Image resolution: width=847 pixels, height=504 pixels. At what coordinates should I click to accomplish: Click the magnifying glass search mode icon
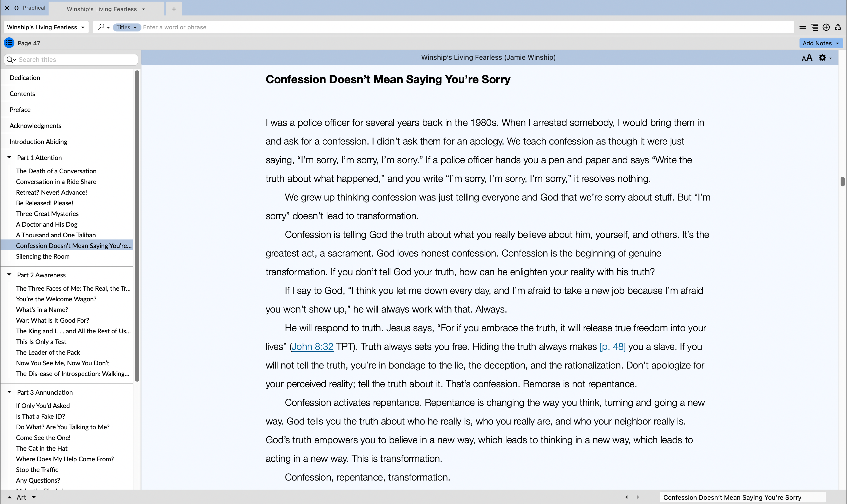point(101,27)
